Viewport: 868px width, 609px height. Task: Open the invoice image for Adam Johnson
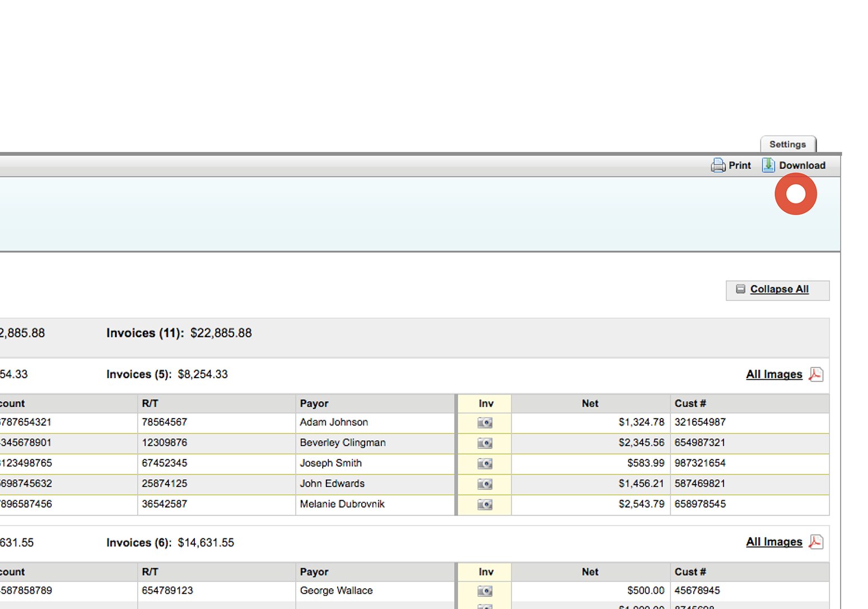coord(484,422)
